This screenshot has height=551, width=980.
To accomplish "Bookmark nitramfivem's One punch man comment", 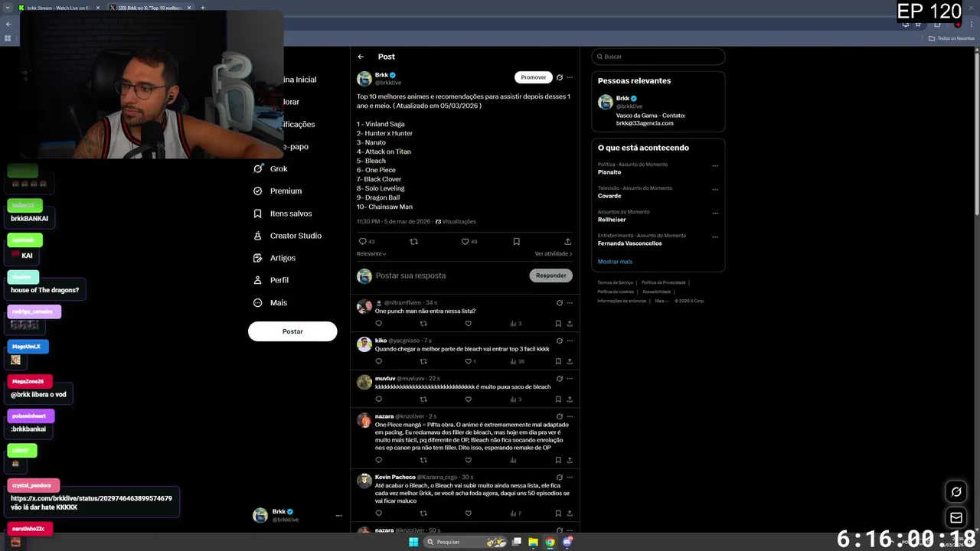I will point(558,323).
